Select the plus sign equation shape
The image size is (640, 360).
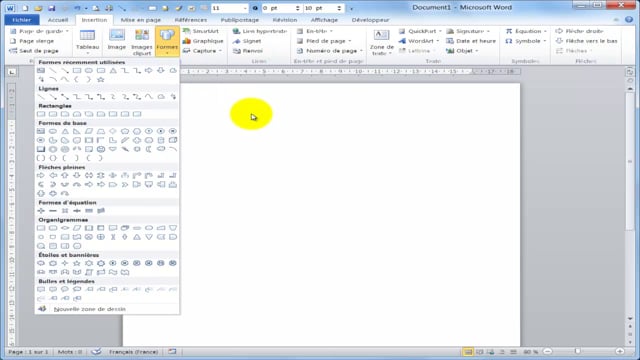(x=41, y=211)
